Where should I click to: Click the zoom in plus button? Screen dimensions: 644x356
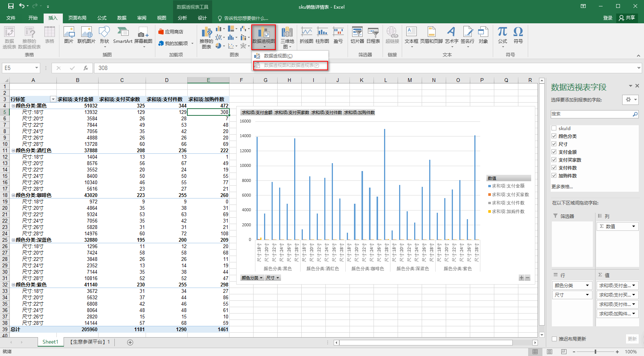click(617, 352)
